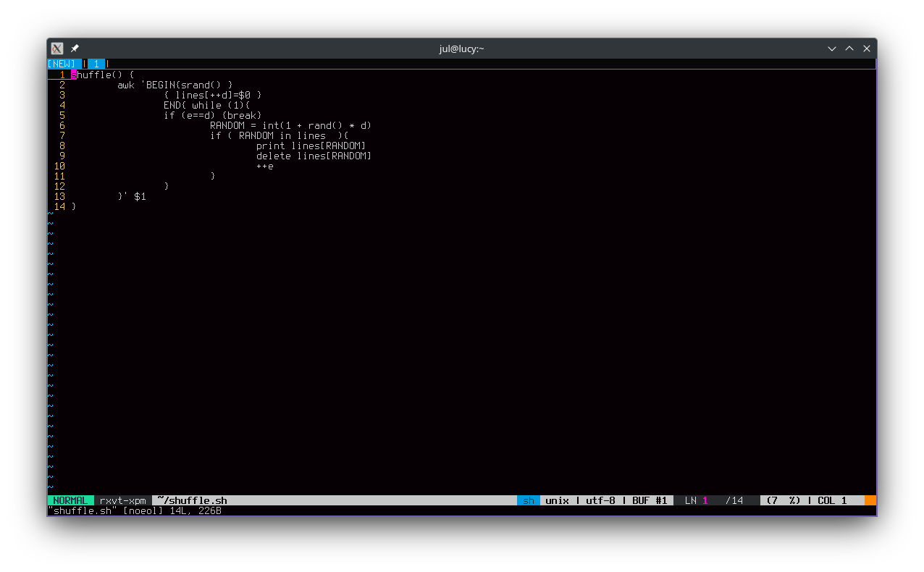Click the utf-8 encoding indicator

(x=601, y=500)
